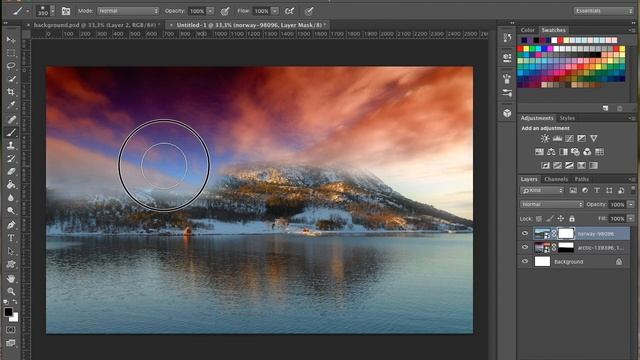The image size is (640, 360).
Task: Switch to the Untitled-1 document tab
Action: 249,25
